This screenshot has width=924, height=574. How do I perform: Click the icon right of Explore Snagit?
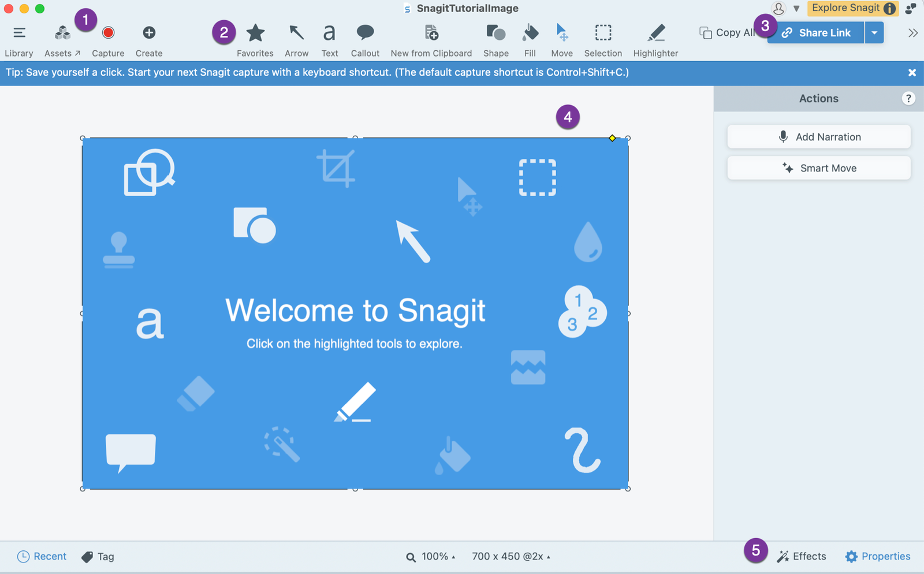911,8
